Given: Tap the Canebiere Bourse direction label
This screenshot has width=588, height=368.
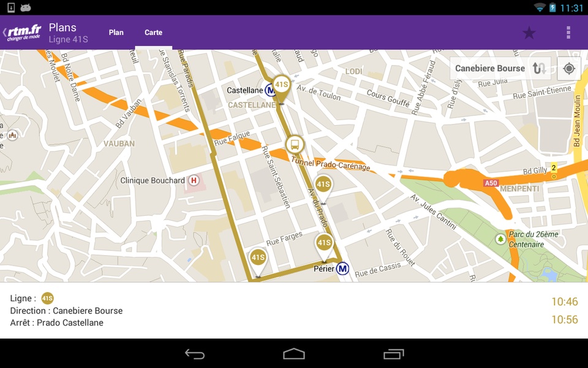Looking at the screenshot, I should point(490,68).
